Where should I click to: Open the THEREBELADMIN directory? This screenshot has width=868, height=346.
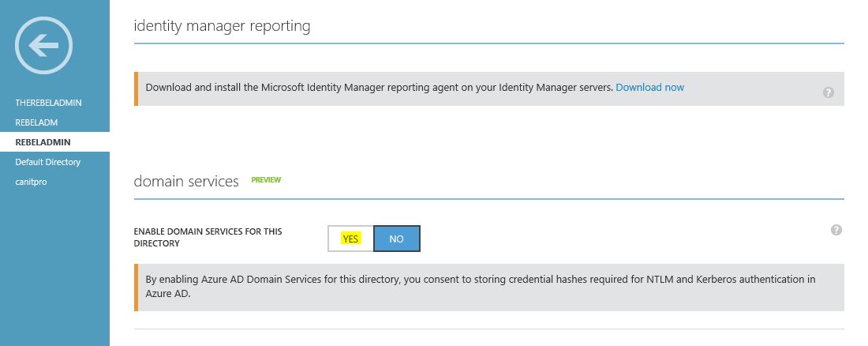[x=48, y=103]
